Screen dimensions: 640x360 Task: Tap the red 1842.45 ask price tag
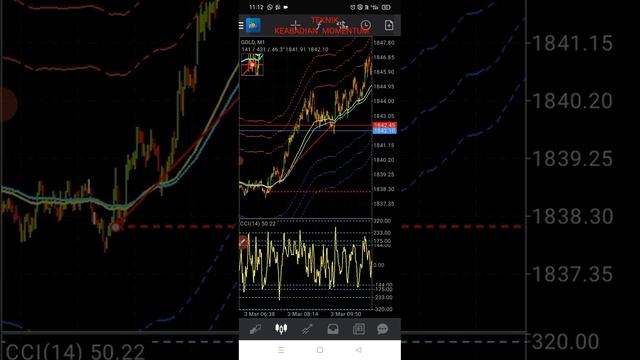click(x=384, y=125)
